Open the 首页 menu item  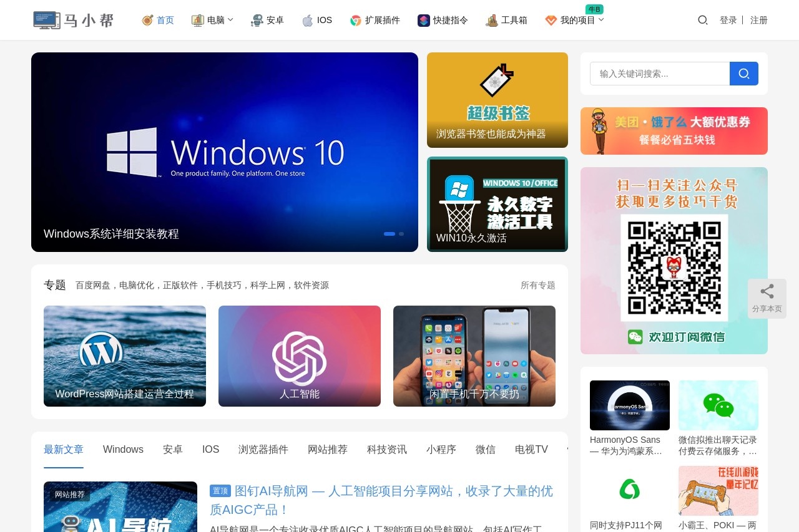[x=165, y=20]
